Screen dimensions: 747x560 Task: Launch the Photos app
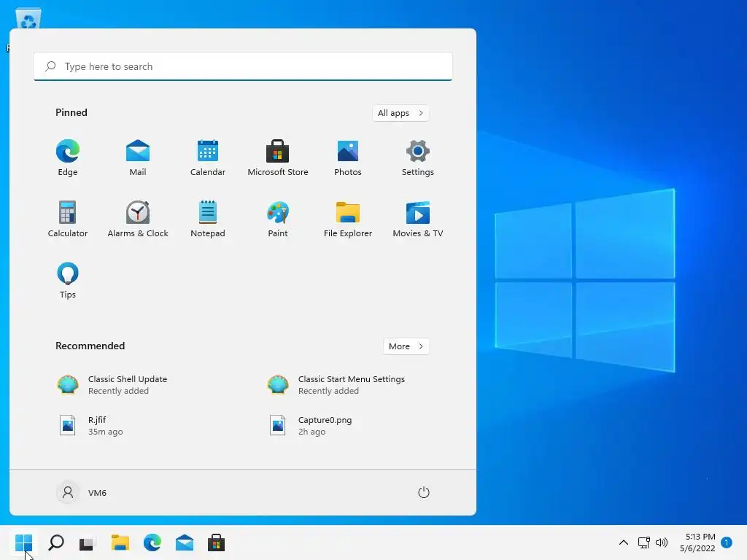click(348, 158)
